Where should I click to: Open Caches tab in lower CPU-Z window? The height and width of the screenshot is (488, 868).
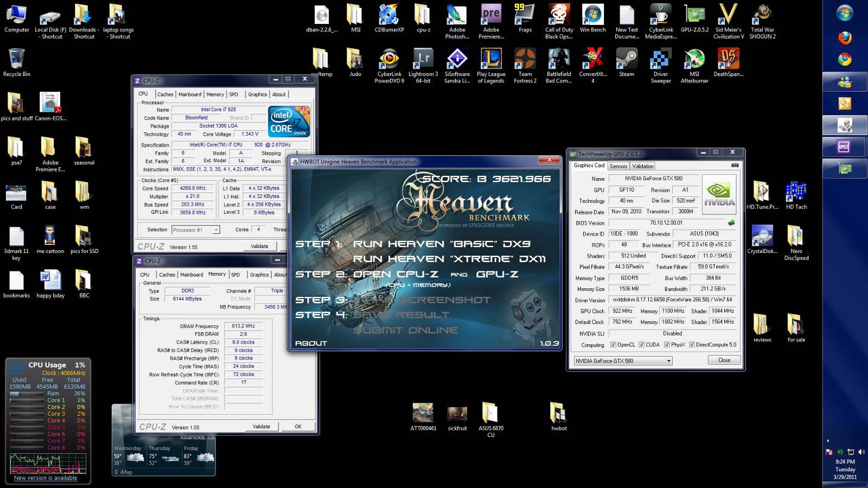point(167,275)
